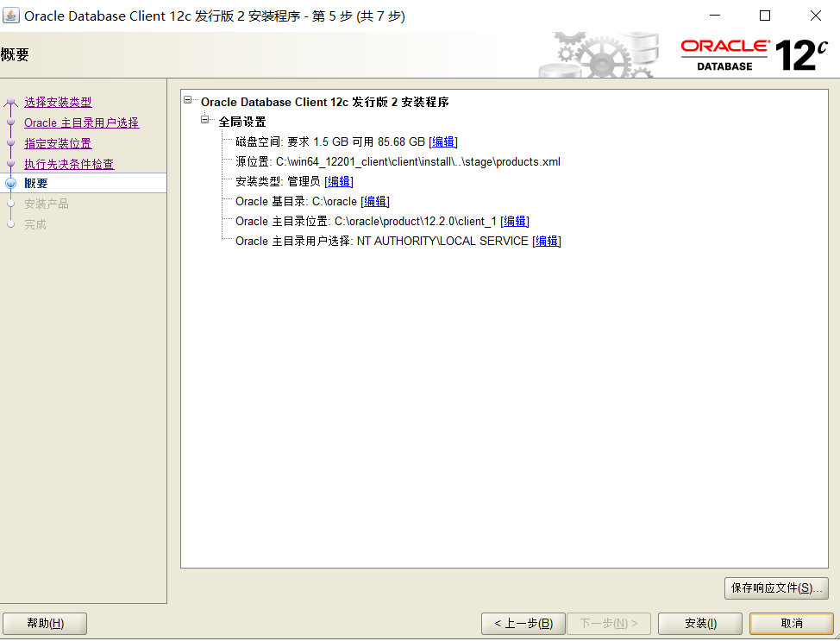Click the disabled 安装产品 step
840x641 pixels.
click(x=47, y=204)
